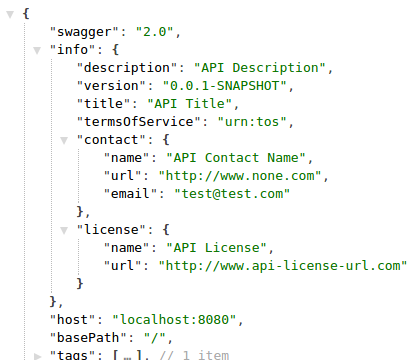The width and height of the screenshot is (418, 360).
Task: Expand the "tags" array
Action: 37,356
